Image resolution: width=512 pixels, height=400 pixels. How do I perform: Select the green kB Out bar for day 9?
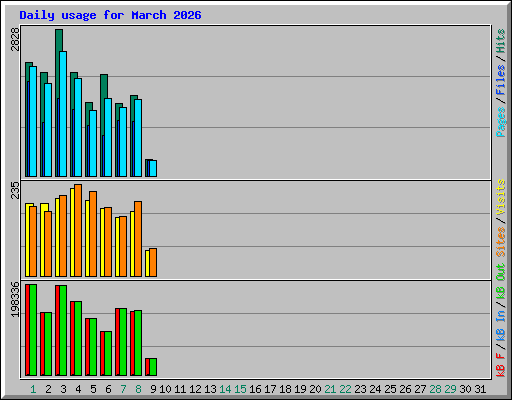click(153, 367)
